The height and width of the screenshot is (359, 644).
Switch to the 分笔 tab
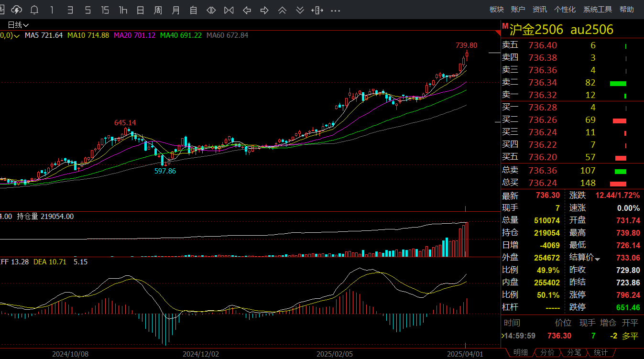click(x=574, y=352)
